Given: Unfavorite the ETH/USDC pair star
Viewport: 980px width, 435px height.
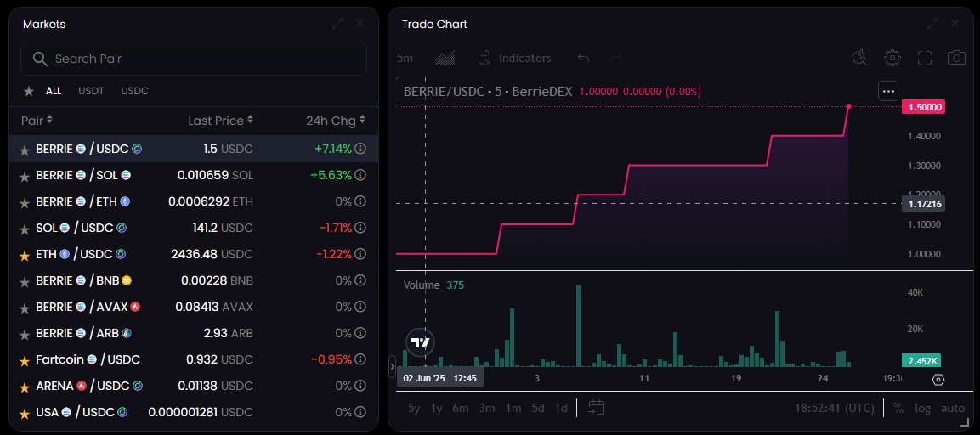Looking at the screenshot, I should (25, 255).
